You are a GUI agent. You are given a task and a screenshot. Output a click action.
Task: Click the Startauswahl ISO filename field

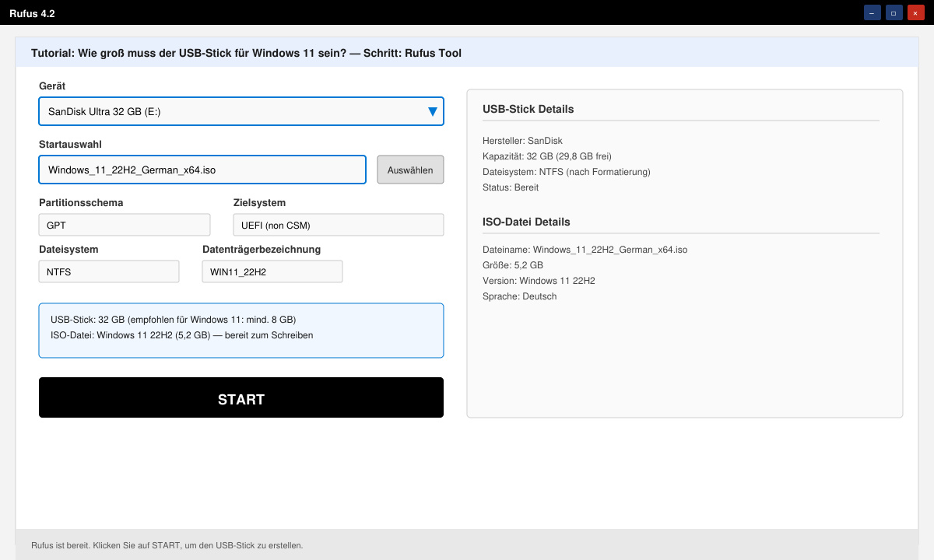pos(202,170)
